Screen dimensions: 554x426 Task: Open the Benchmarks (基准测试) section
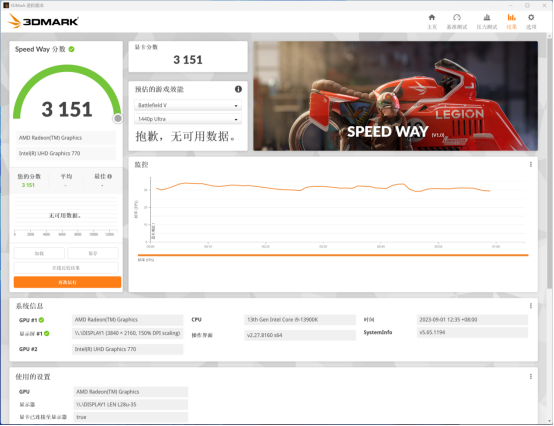456,22
